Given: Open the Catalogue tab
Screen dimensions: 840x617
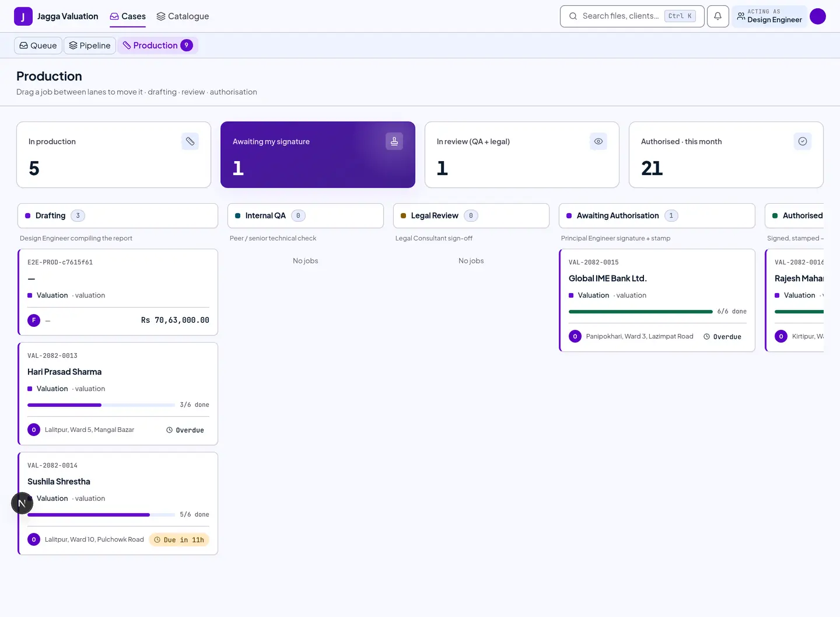Looking at the screenshot, I should [183, 16].
